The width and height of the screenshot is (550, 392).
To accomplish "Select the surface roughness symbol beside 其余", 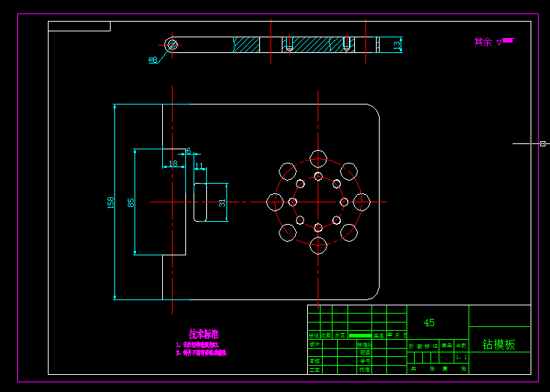I will pyautogui.click(x=505, y=42).
